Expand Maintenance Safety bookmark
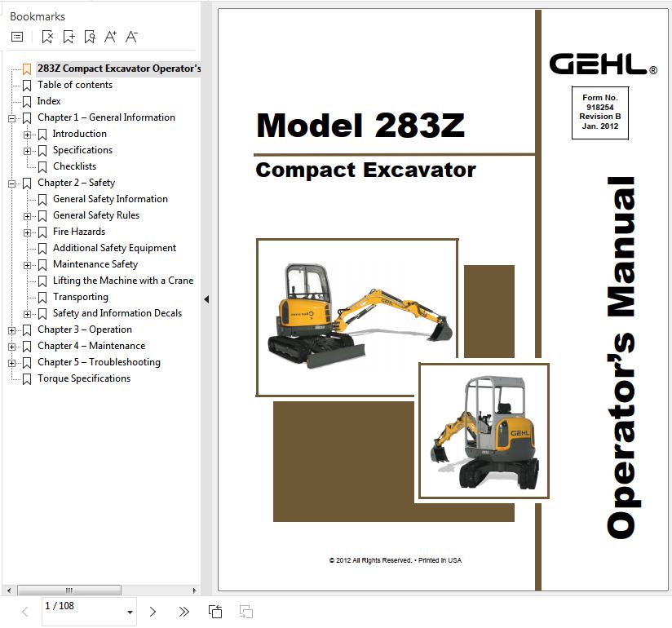The height and width of the screenshot is (628, 672). 27,265
